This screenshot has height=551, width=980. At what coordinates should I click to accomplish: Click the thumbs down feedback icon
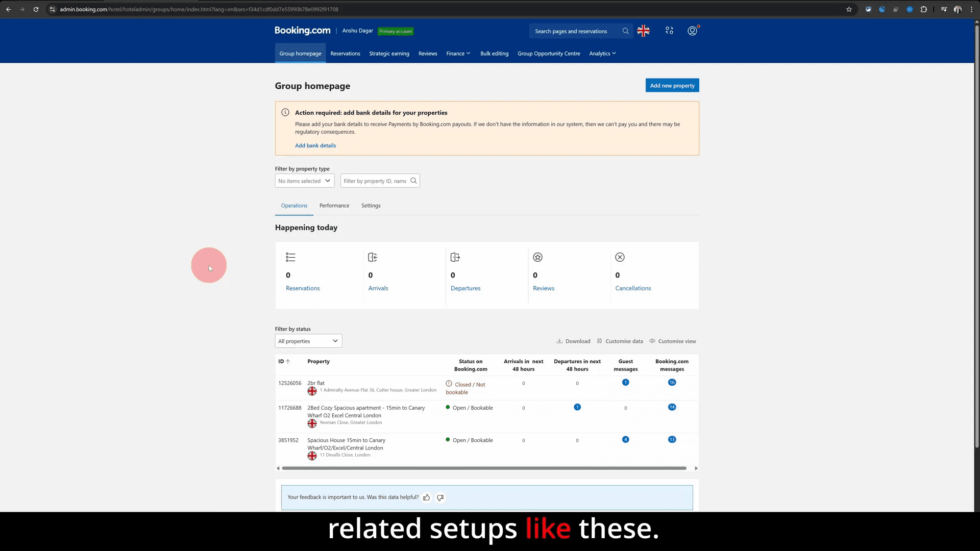pyautogui.click(x=440, y=497)
